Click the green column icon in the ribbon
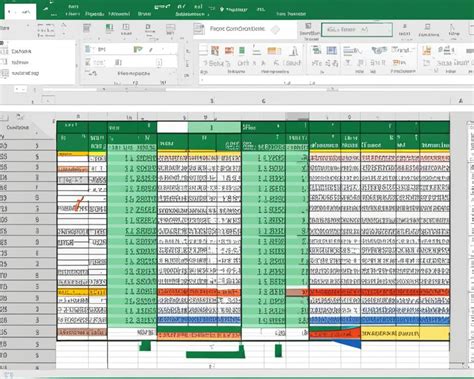Viewport: 474px width, 379px height. click(x=242, y=51)
